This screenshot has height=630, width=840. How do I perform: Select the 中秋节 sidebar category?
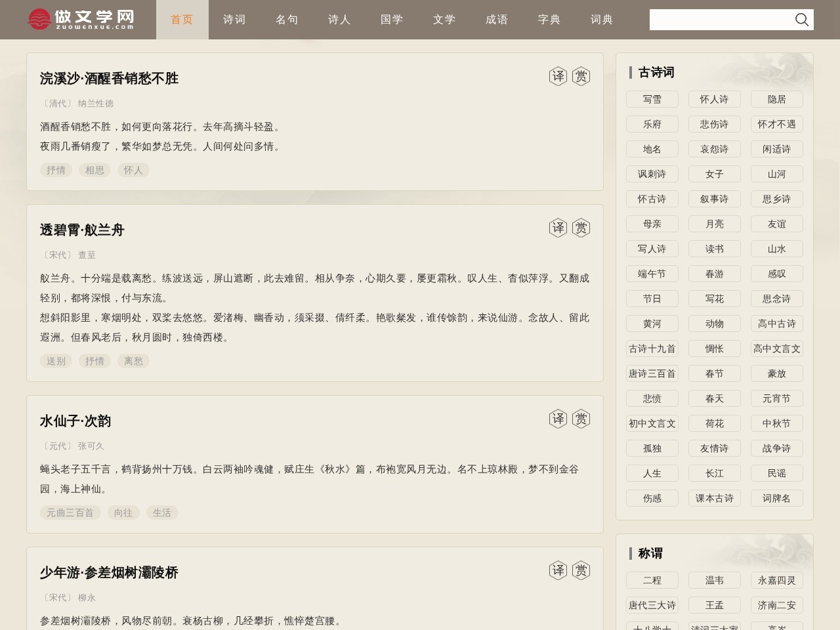776,423
